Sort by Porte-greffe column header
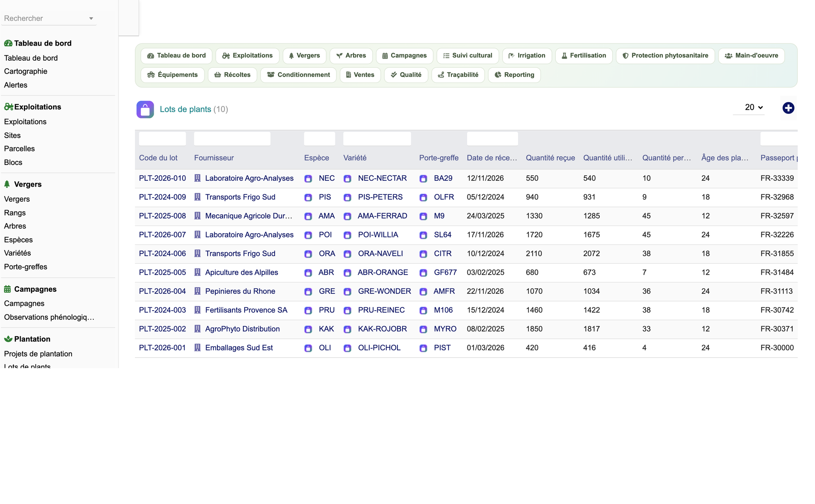 click(x=439, y=158)
